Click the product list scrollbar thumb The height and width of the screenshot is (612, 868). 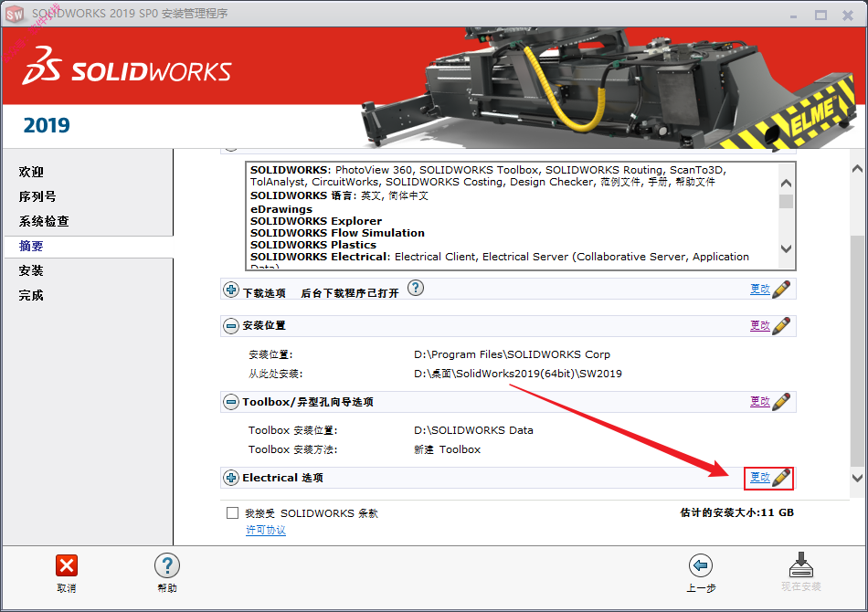(x=786, y=202)
